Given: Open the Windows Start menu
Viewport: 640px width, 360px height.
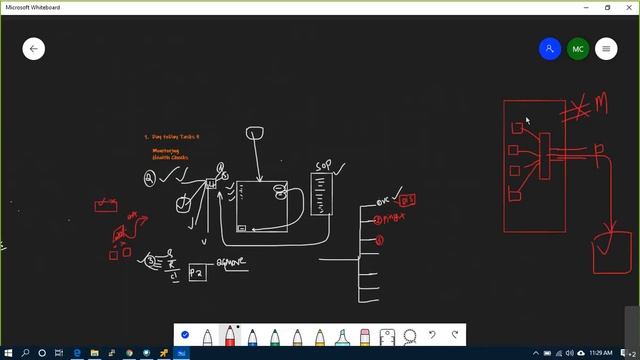Looking at the screenshot, I should point(8,353).
